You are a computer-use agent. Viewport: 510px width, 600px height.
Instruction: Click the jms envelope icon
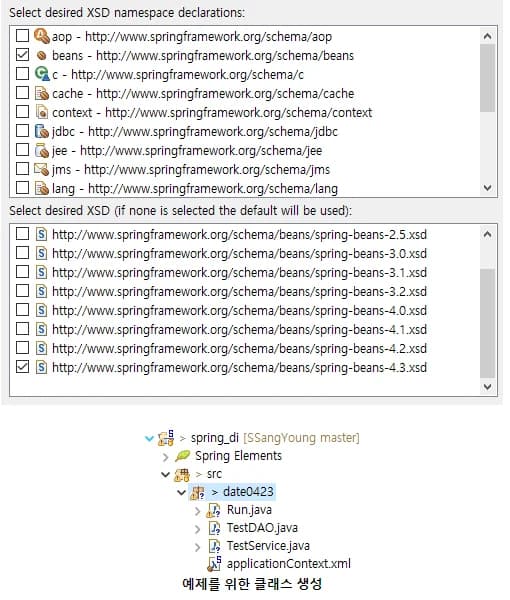click(x=41, y=169)
